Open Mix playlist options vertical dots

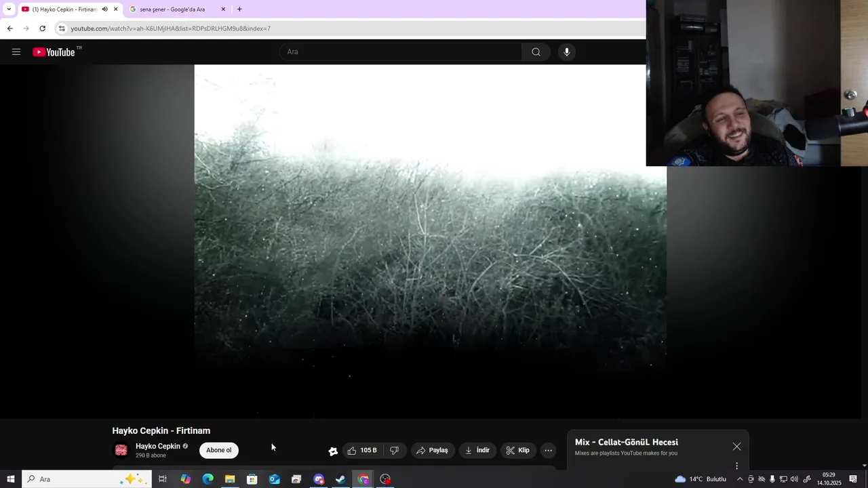(736, 466)
